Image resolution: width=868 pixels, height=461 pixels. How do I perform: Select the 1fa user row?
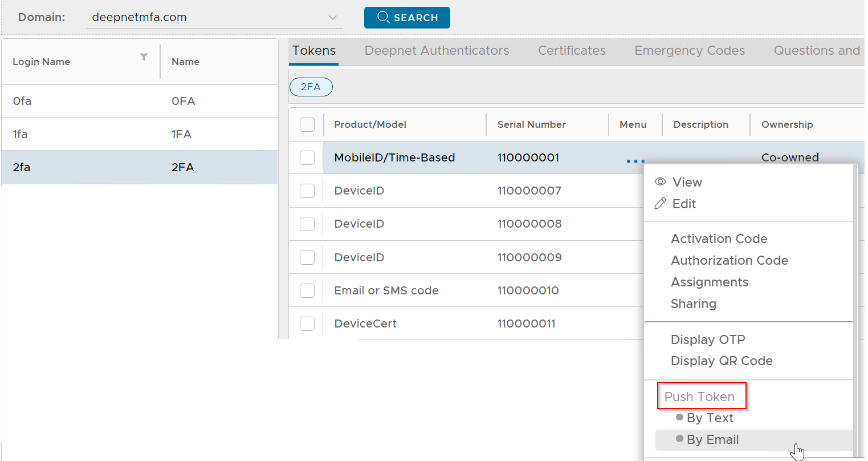[x=139, y=134]
